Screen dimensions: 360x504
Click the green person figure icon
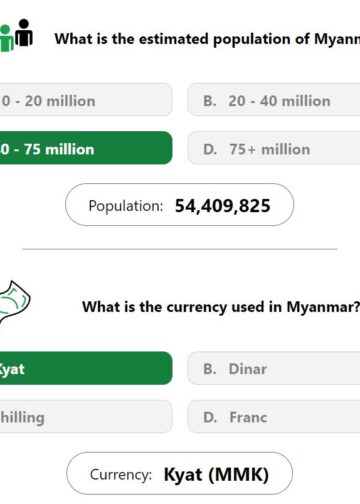click(6, 39)
